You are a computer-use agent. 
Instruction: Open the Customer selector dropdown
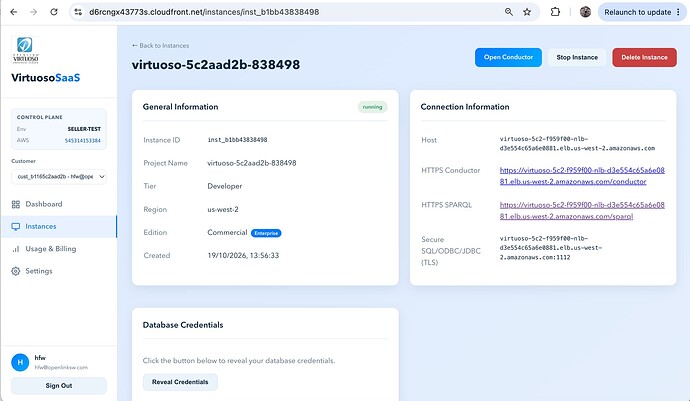59,177
